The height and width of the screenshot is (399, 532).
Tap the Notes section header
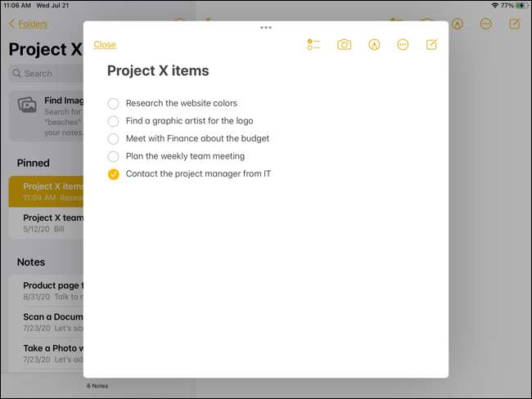pyautogui.click(x=31, y=262)
